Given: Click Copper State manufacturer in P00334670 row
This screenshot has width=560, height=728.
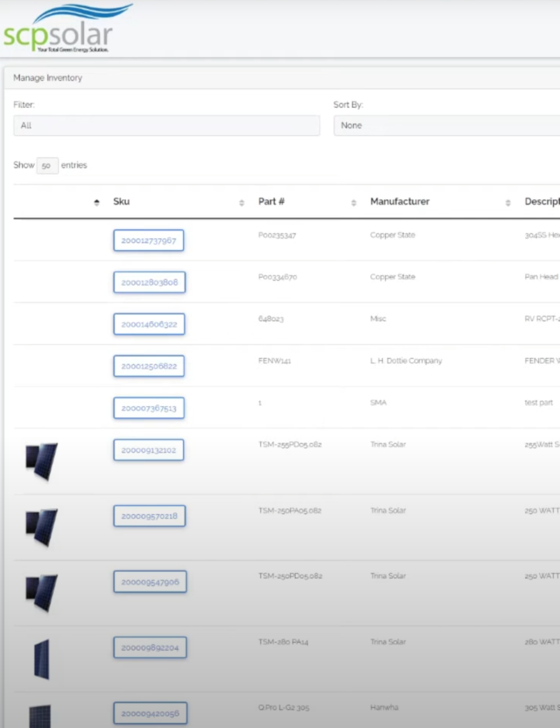Looking at the screenshot, I should click(x=393, y=277).
